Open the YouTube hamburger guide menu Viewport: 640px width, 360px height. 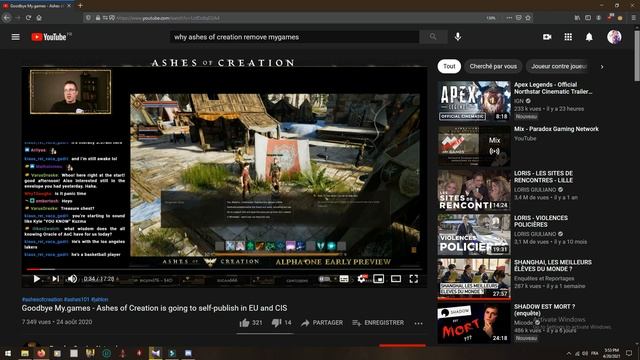[x=16, y=37]
